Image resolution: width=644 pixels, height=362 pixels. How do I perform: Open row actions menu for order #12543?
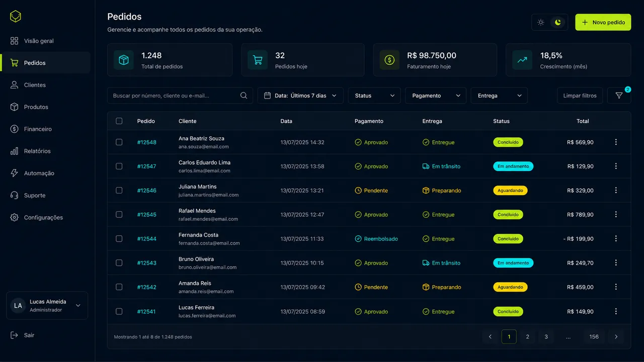616,263
